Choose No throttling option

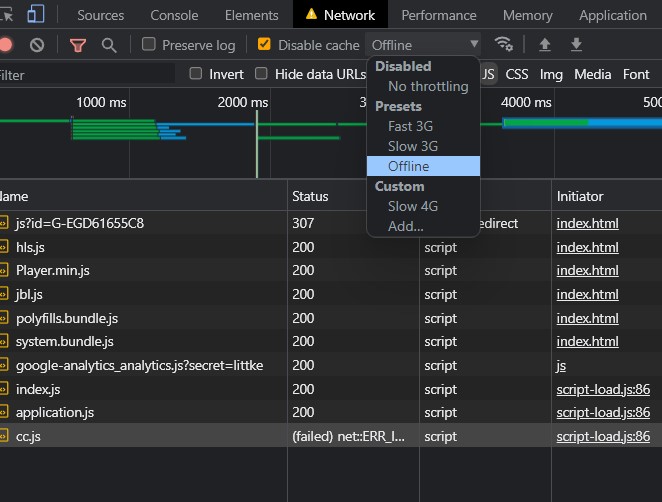pyautogui.click(x=427, y=86)
